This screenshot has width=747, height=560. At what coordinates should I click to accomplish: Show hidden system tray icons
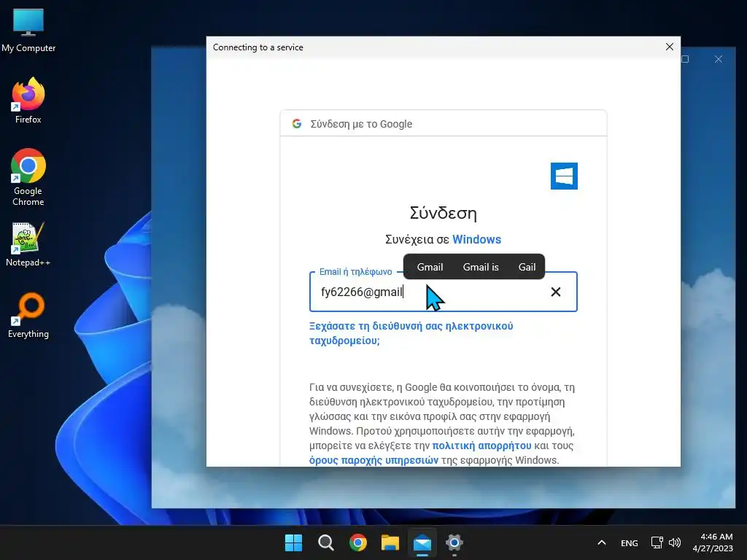(602, 542)
